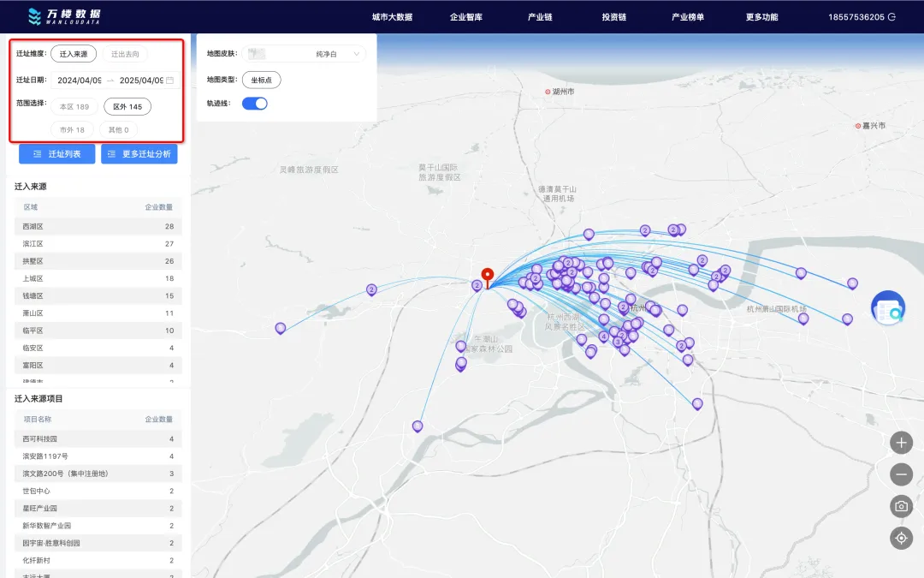
Task: Open 更多功能 menu
Action: click(x=762, y=17)
